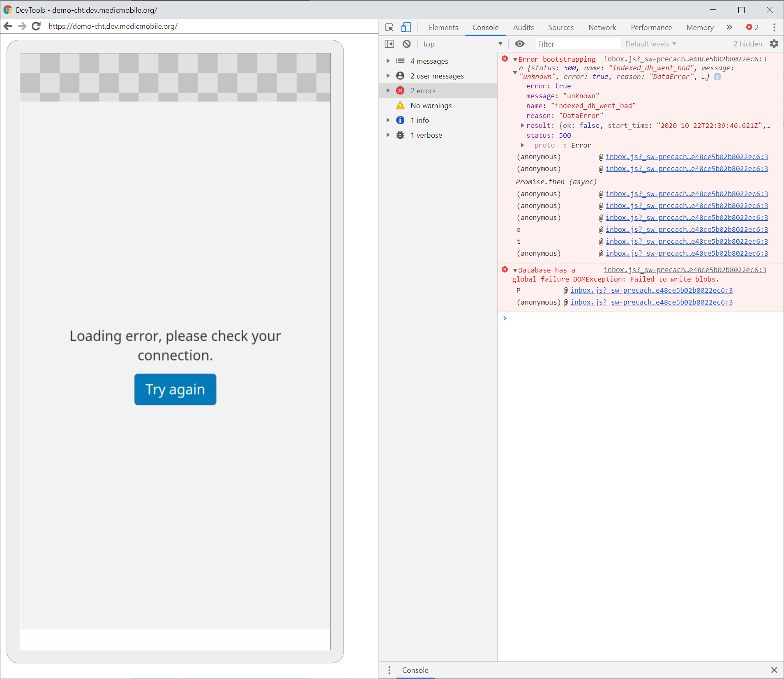The height and width of the screenshot is (679, 784).
Task: Click the red error count badge
Action: (752, 27)
